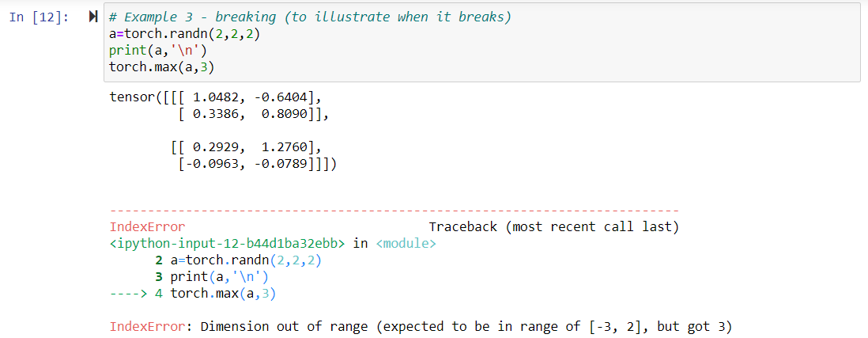Click 'Traceback (most recent call last)' text

(553, 227)
